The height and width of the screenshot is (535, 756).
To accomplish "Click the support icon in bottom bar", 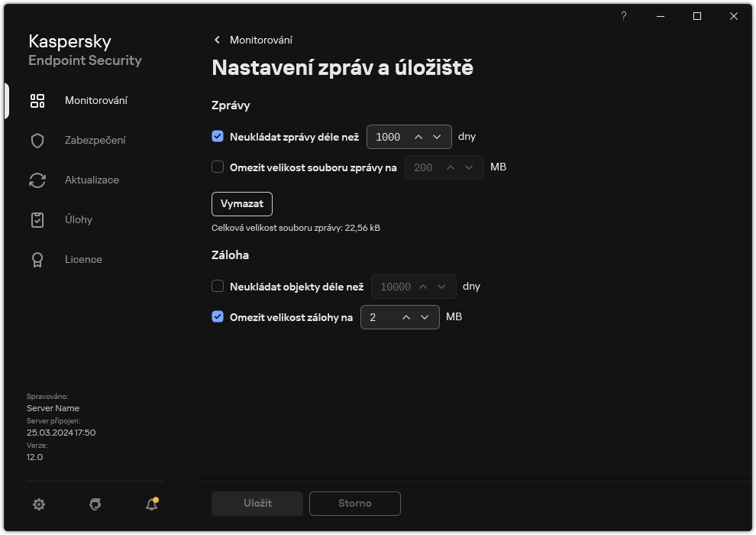I will coord(95,504).
